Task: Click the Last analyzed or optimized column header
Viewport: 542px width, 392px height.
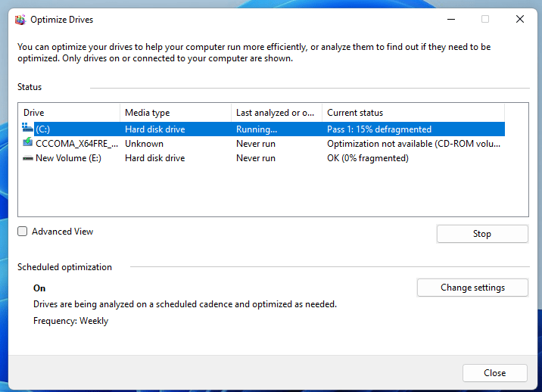Action: coord(276,113)
